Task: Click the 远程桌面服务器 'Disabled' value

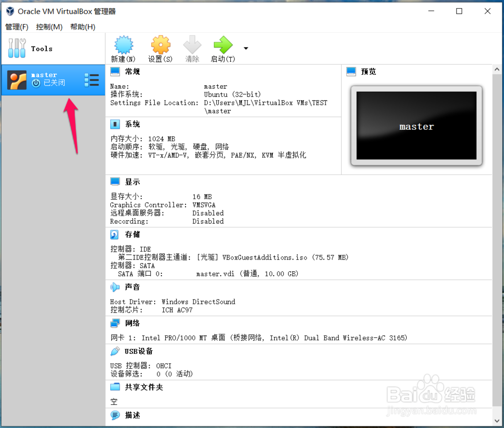Action: (208, 213)
